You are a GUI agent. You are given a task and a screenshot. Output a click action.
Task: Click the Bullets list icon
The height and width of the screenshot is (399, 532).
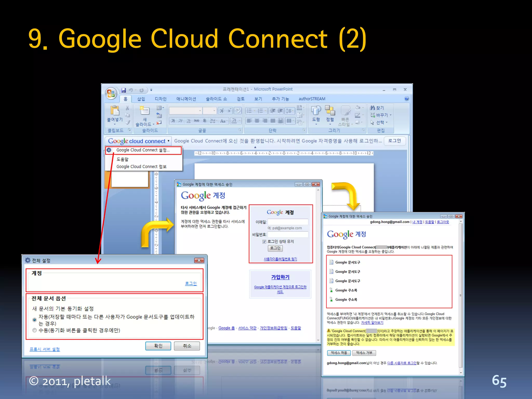pyautogui.click(x=249, y=111)
